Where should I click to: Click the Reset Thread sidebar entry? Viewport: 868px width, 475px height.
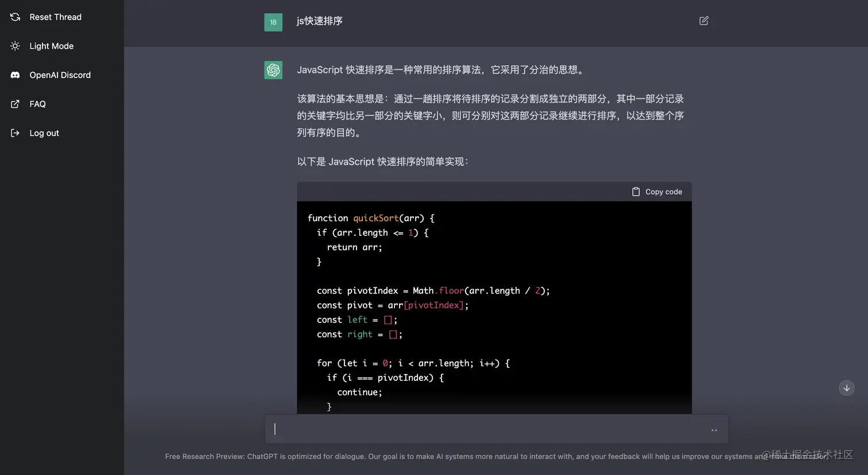(55, 17)
